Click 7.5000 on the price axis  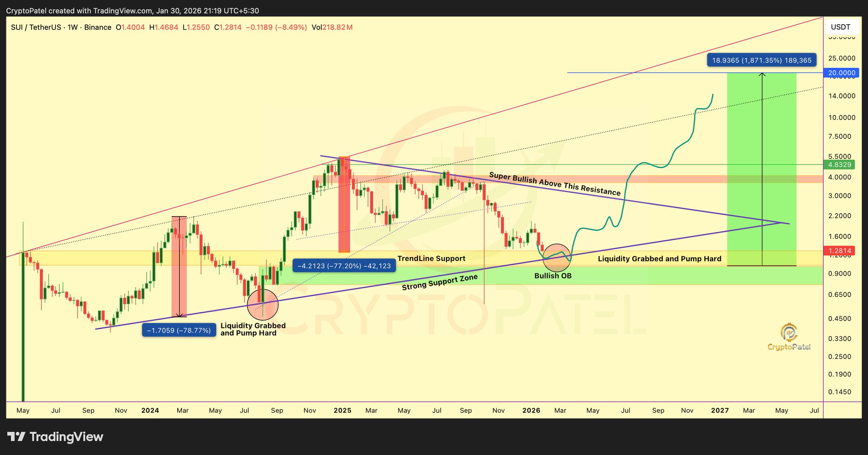840,136
